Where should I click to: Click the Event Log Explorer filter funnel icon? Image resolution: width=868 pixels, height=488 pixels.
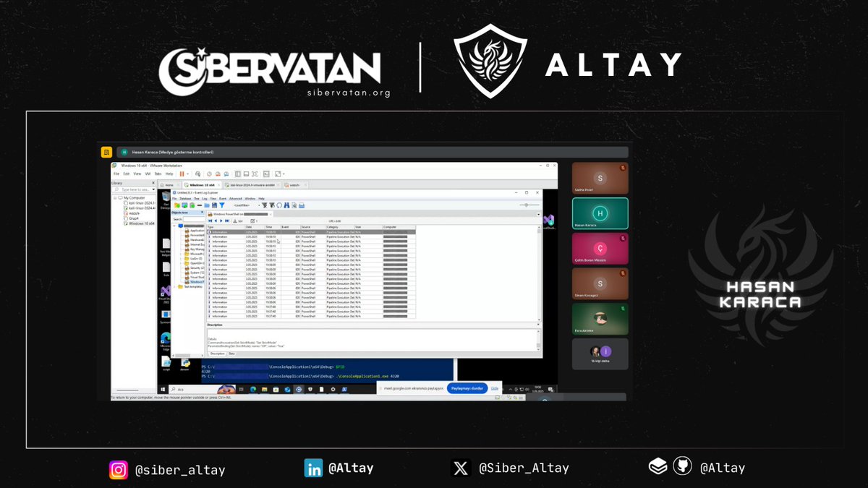pyautogui.click(x=222, y=205)
